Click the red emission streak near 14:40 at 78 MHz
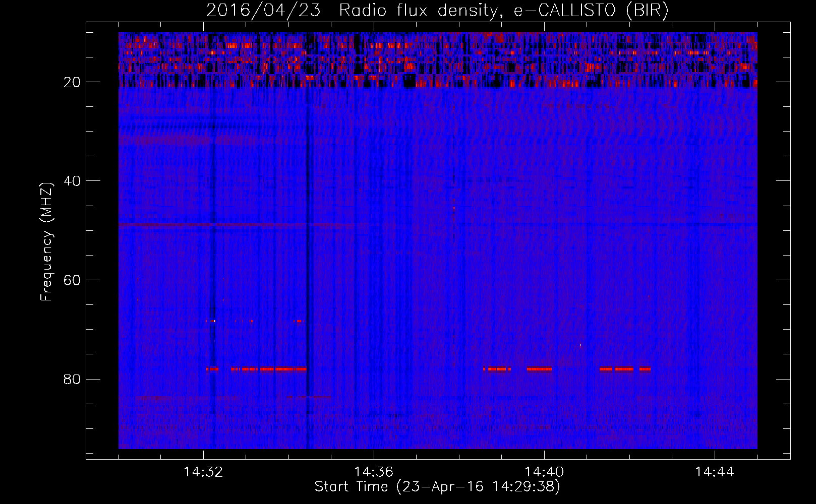The image size is (816, 504). pyautogui.click(x=539, y=369)
